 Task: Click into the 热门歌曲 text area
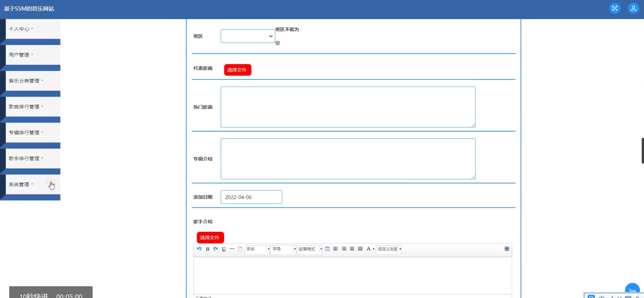pos(348,107)
